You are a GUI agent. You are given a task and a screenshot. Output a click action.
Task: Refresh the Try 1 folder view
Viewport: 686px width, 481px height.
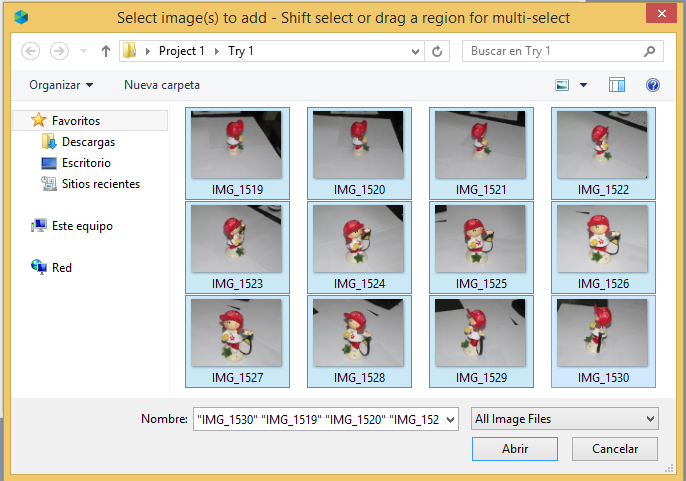[x=437, y=52]
